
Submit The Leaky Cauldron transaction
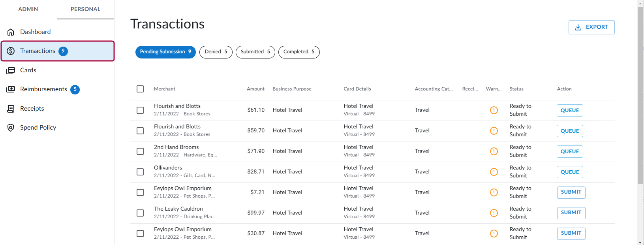point(571,213)
